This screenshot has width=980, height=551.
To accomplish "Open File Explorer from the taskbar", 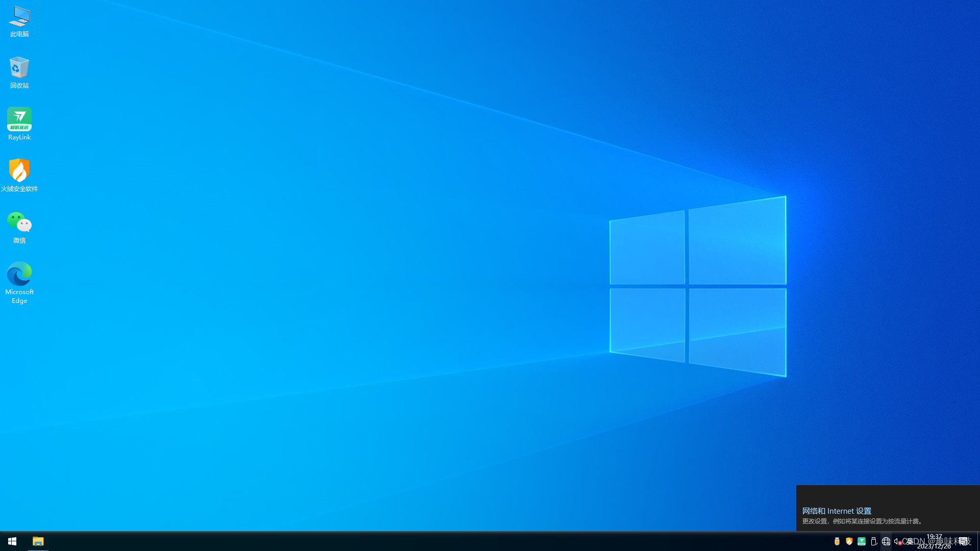I will [38, 541].
